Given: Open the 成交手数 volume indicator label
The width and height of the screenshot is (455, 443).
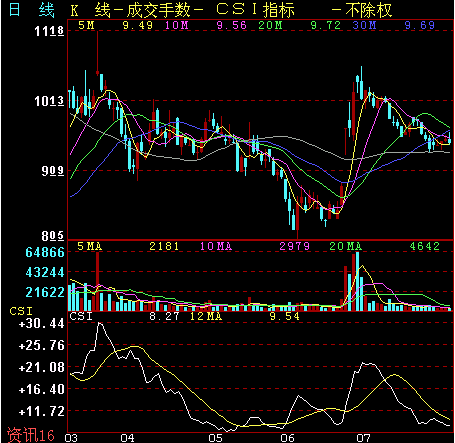Looking at the screenshot, I should coord(158,10).
